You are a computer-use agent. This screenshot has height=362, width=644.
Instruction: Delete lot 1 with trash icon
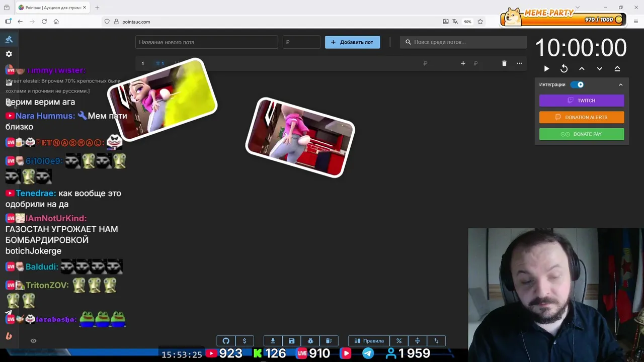point(504,63)
